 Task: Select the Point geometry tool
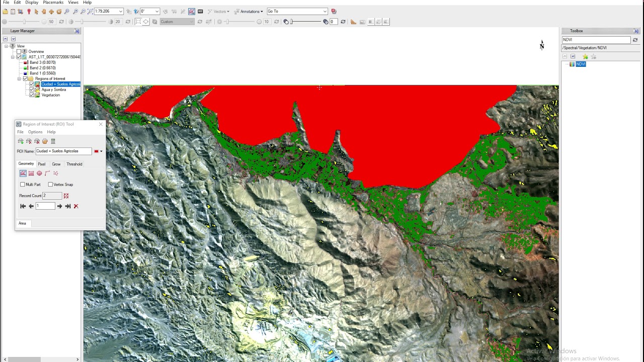[x=55, y=173]
